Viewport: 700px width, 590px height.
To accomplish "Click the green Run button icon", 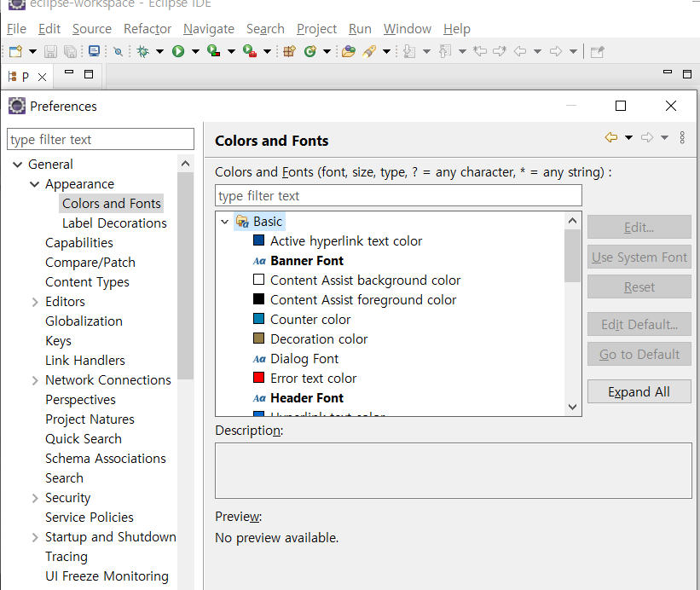I will 178,51.
